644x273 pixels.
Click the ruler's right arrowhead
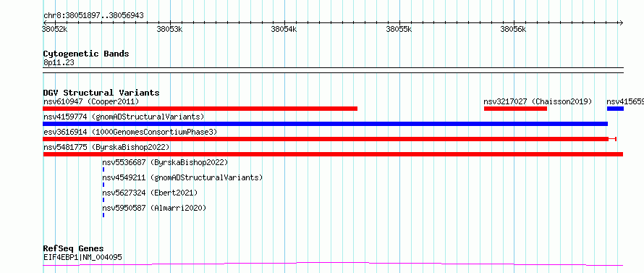click(x=621, y=22)
